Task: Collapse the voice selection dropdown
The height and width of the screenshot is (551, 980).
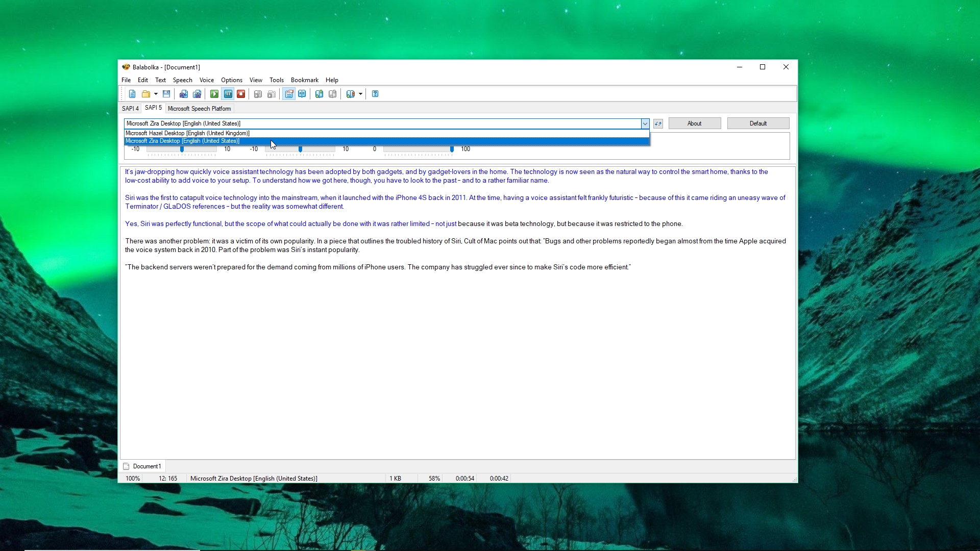Action: (644, 123)
